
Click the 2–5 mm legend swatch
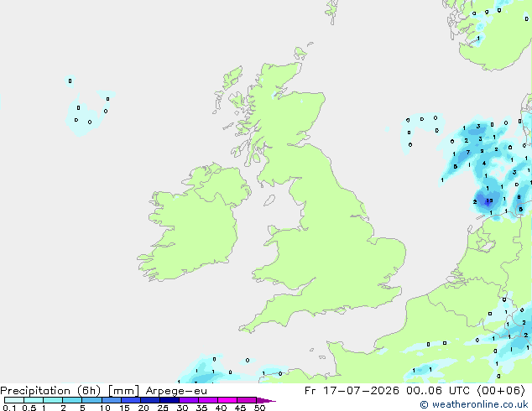tap(72, 400)
